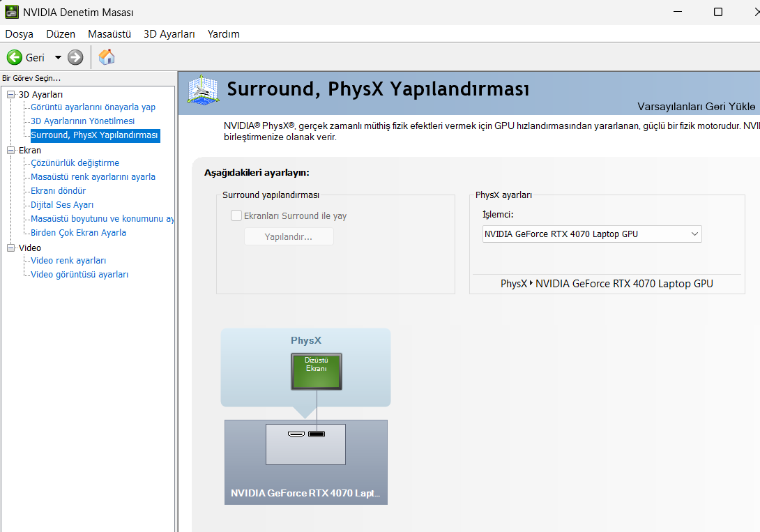This screenshot has width=760, height=532.
Task: Open the back history dropdown arrow
Action: [58, 57]
